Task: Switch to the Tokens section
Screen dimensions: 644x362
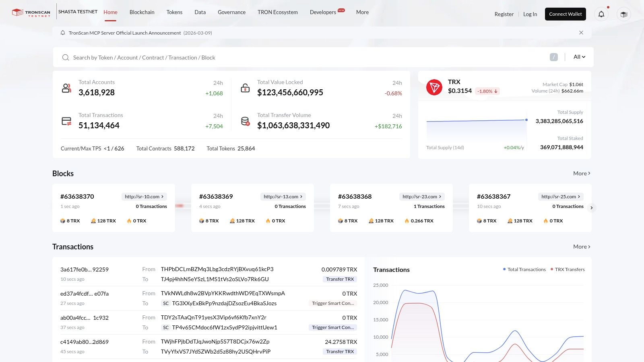Action: tap(174, 12)
